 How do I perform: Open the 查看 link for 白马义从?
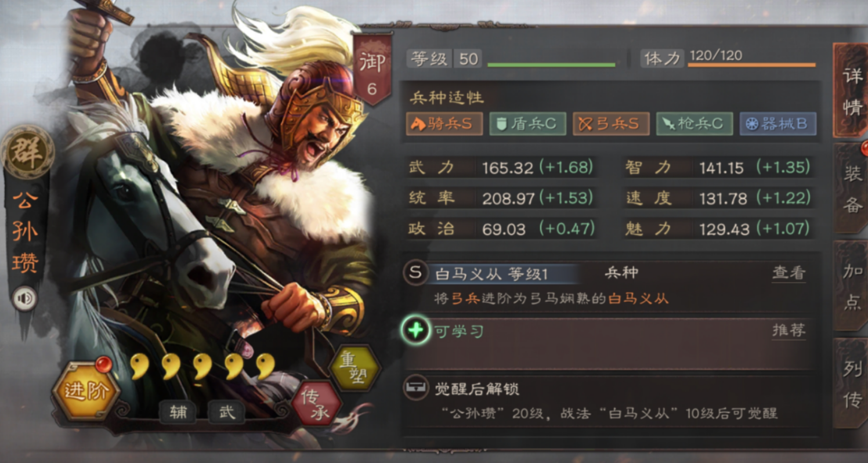coord(789,272)
